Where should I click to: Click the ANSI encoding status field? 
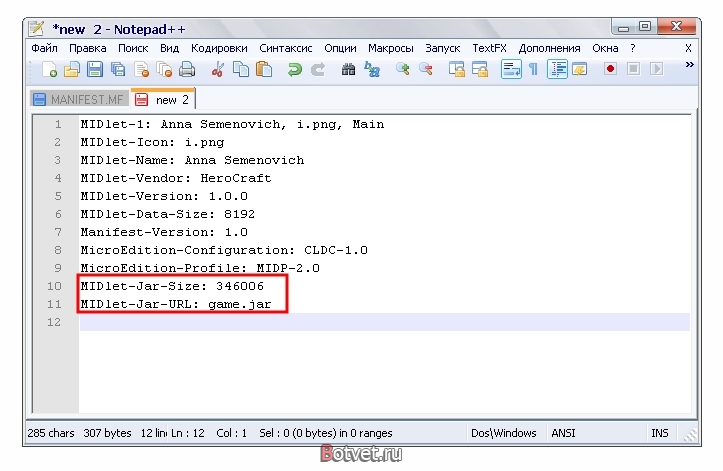click(563, 434)
